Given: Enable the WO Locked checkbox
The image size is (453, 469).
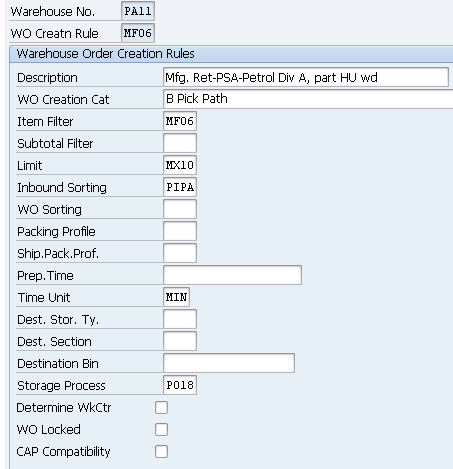Looking at the screenshot, I should pyautogui.click(x=161, y=429).
